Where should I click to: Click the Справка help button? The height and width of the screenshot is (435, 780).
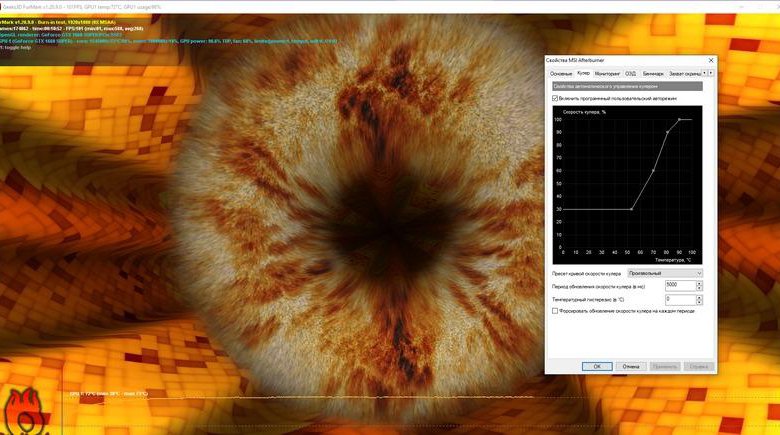point(698,366)
